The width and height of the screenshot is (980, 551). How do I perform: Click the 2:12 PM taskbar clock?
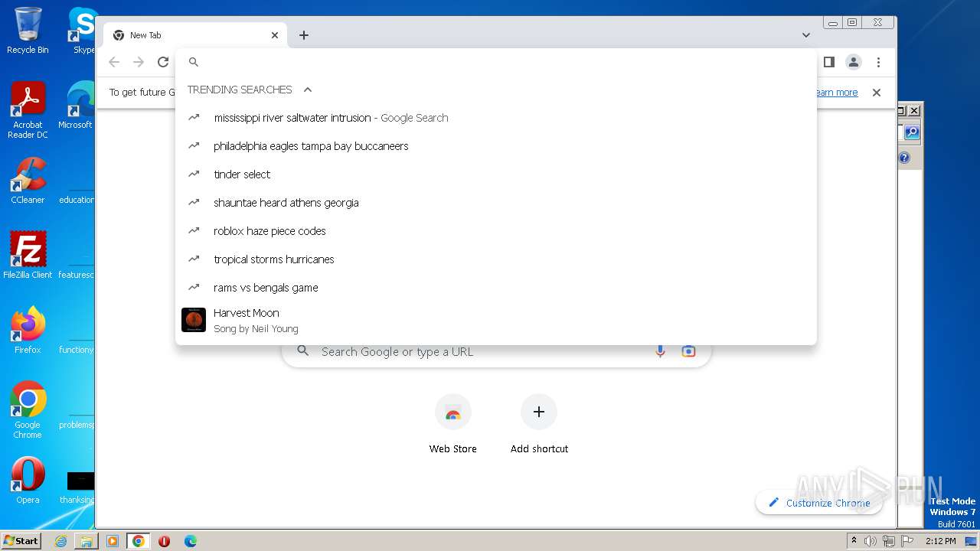point(941,541)
